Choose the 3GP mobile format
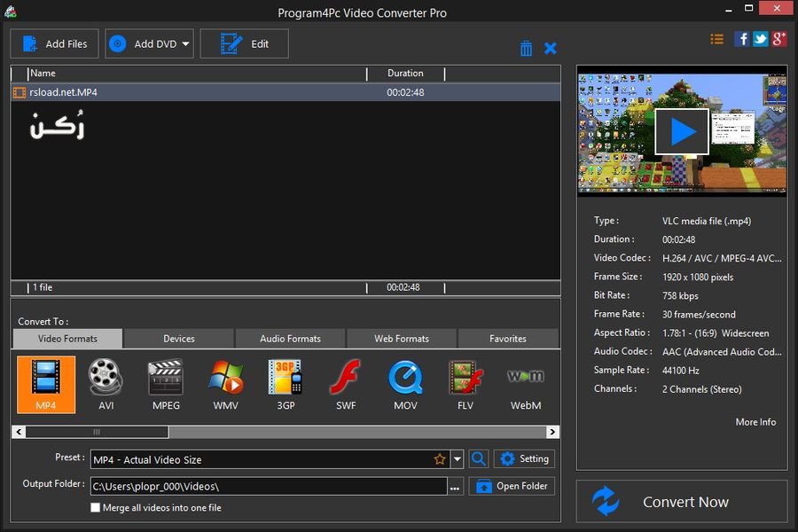Image resolution: width=798 pixels, height=532 pixels. pos(286,384)
